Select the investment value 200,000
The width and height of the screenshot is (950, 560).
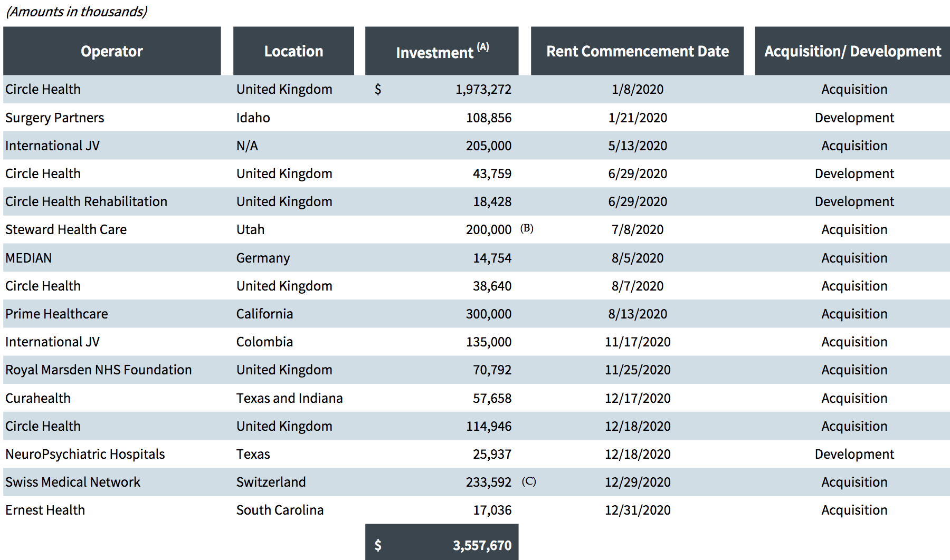(489, 229)
